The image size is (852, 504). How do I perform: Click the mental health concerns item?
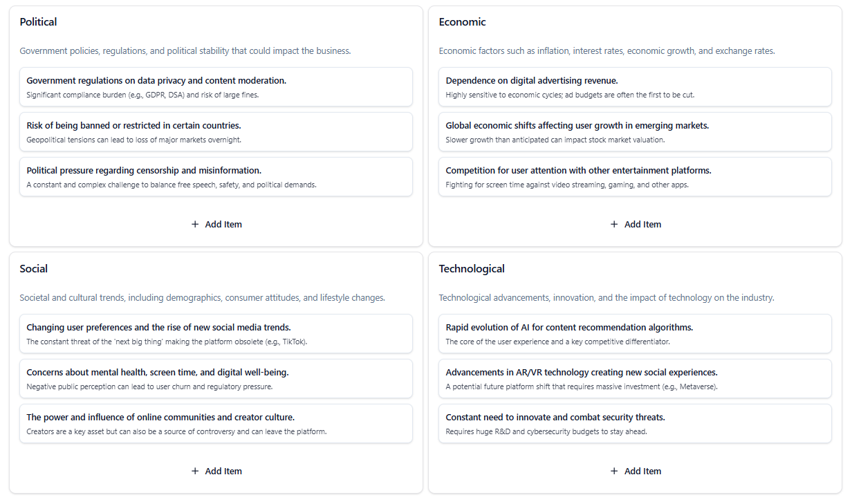pos(216,379)
